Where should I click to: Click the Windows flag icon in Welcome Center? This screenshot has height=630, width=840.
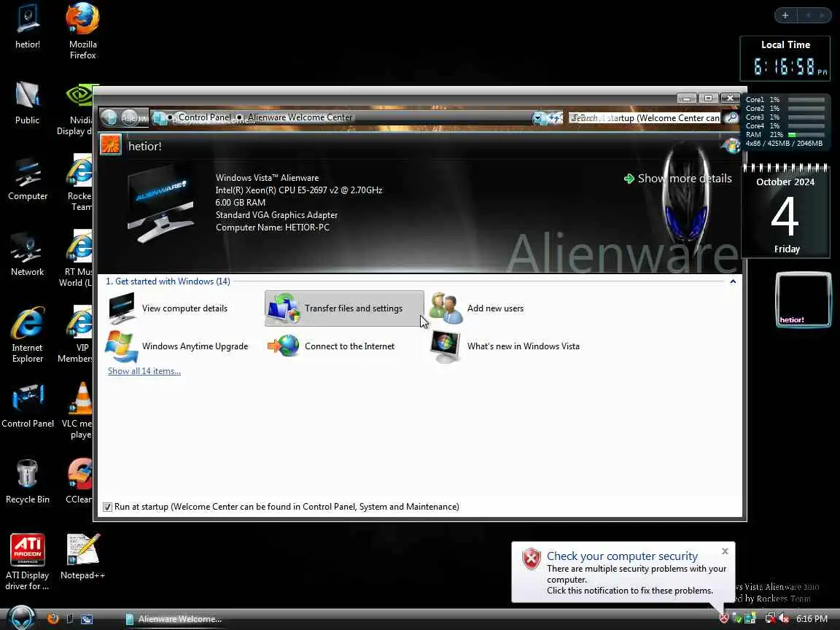pyautogui.click(x=730, y=145)
